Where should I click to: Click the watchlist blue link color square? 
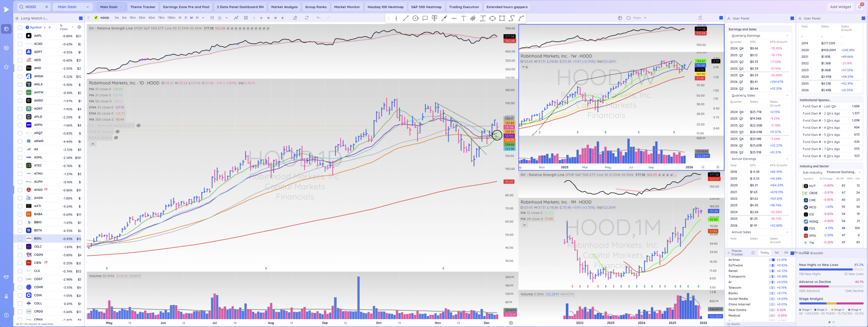[x=81, y=18]
